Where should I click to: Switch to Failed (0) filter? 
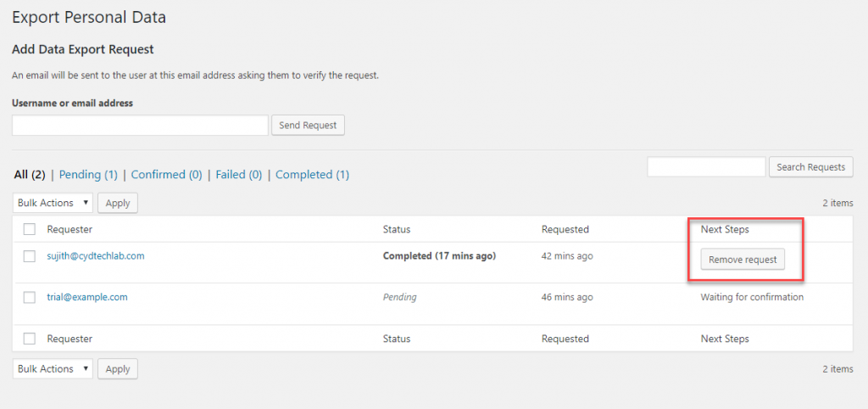click(x=239, y=175)
